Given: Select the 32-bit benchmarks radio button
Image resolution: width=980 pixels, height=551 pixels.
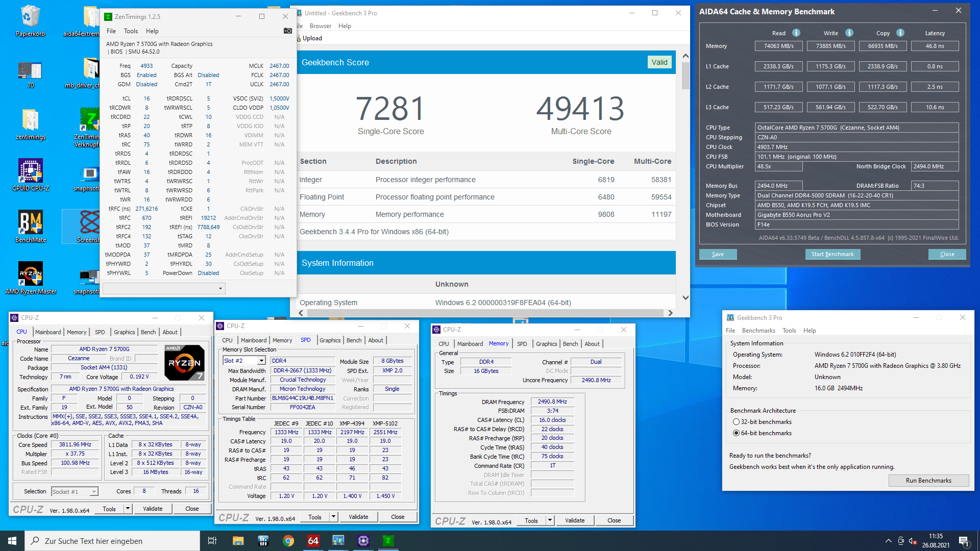Looking at the screenshot, I should tap(736, 422).
